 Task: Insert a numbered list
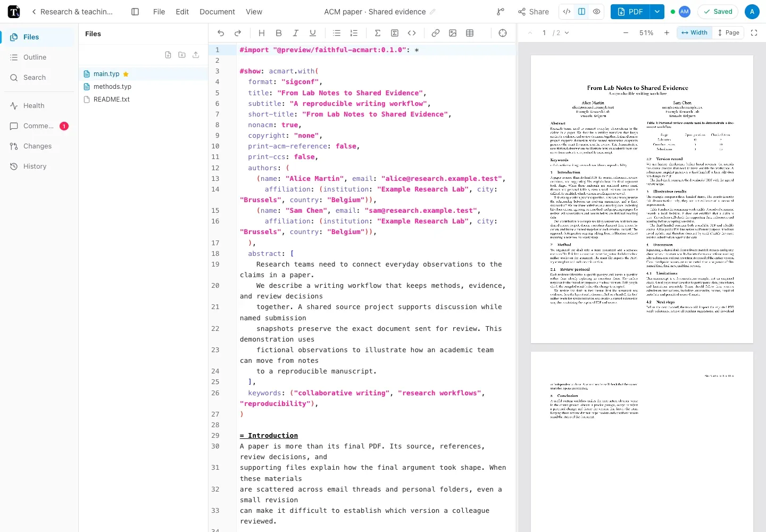click(354, 33)
